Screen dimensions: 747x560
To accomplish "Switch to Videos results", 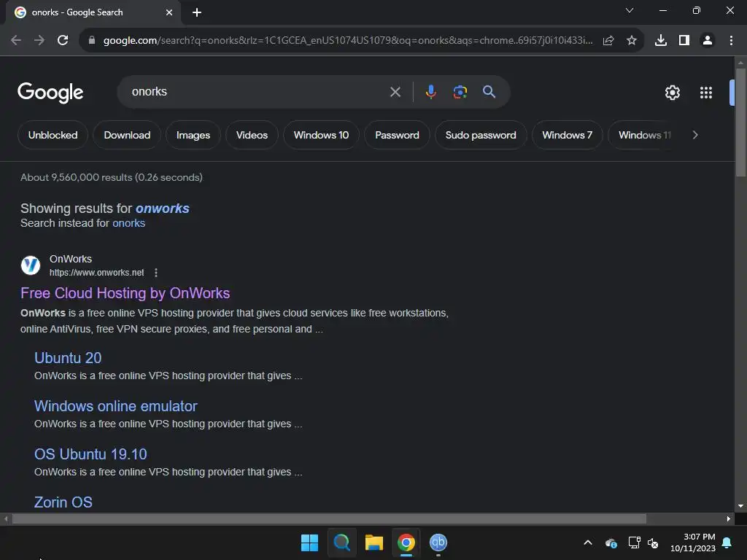I will point(252,135).
